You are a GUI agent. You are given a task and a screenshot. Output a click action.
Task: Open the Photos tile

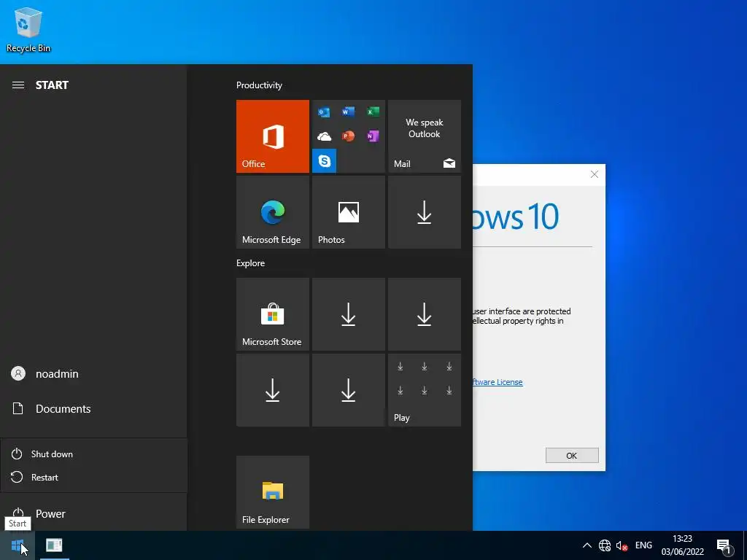[x=348, y=212]
